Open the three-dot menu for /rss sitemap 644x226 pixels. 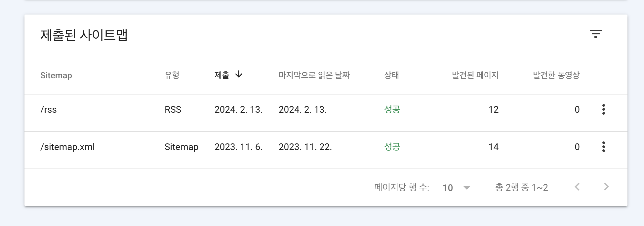[x=604, y=109]
